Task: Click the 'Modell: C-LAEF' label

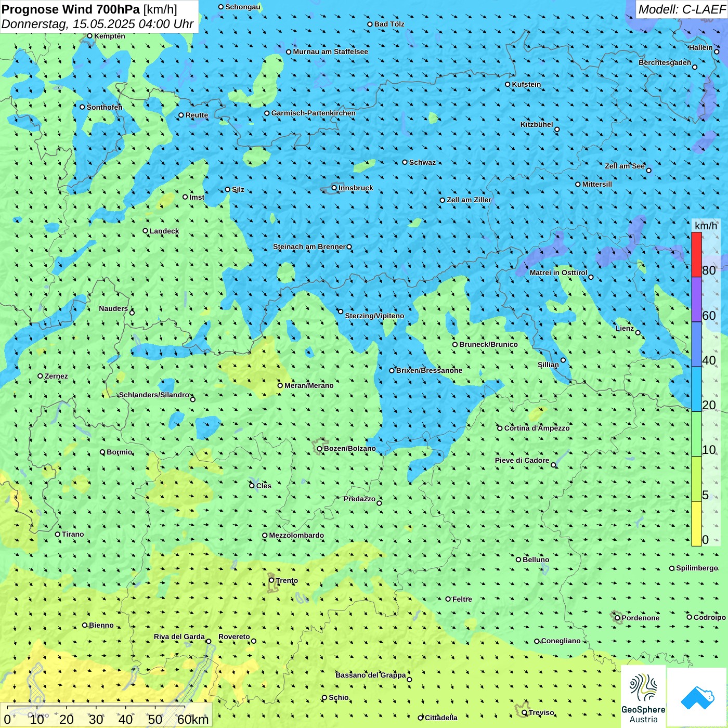Action: coord(681,9)
